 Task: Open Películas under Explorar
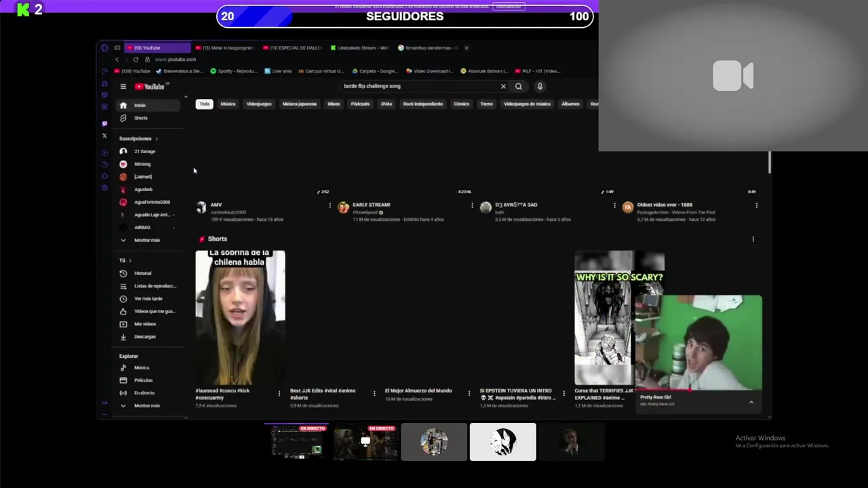click(149, 380)
